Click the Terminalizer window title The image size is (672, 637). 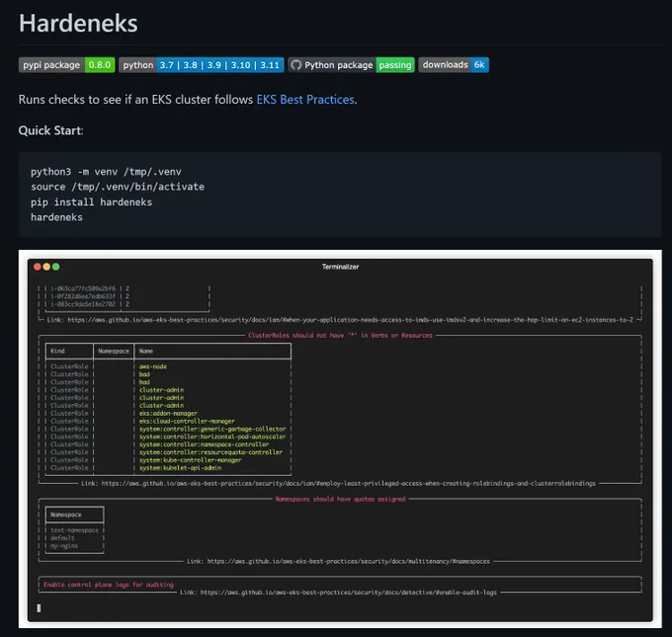tap(340, 267)
